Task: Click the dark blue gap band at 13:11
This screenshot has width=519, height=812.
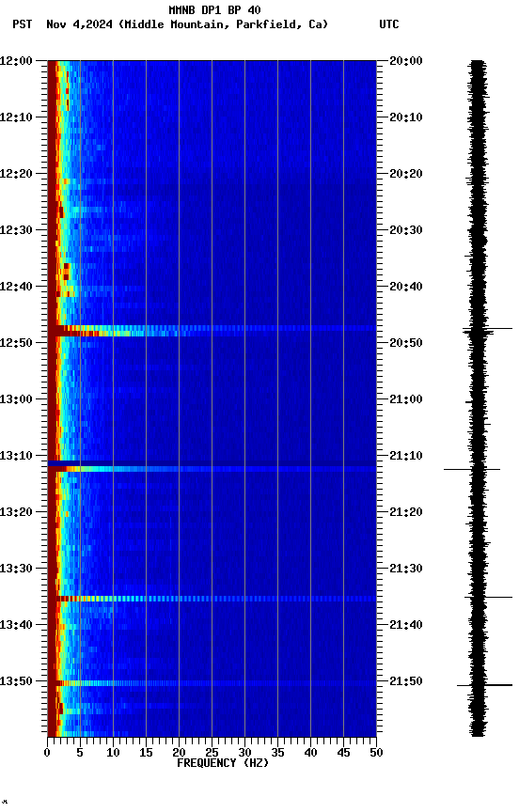Action: point(212,463)
